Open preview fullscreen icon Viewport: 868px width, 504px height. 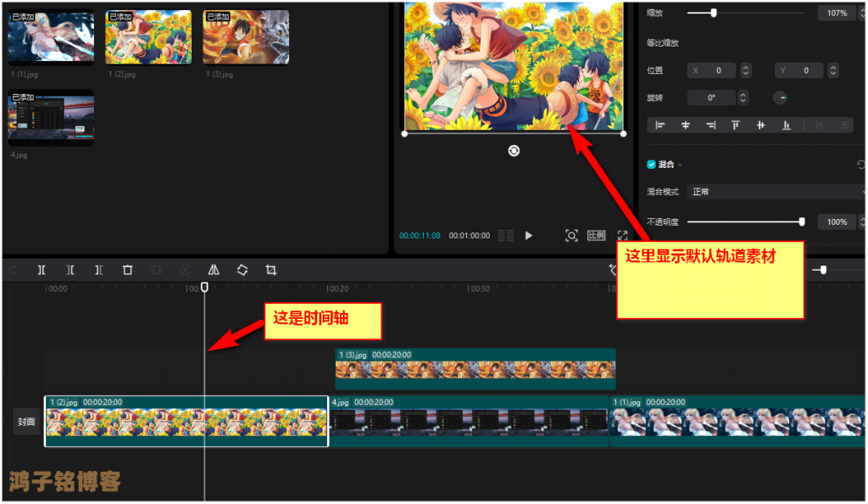(x=622, y=235)
